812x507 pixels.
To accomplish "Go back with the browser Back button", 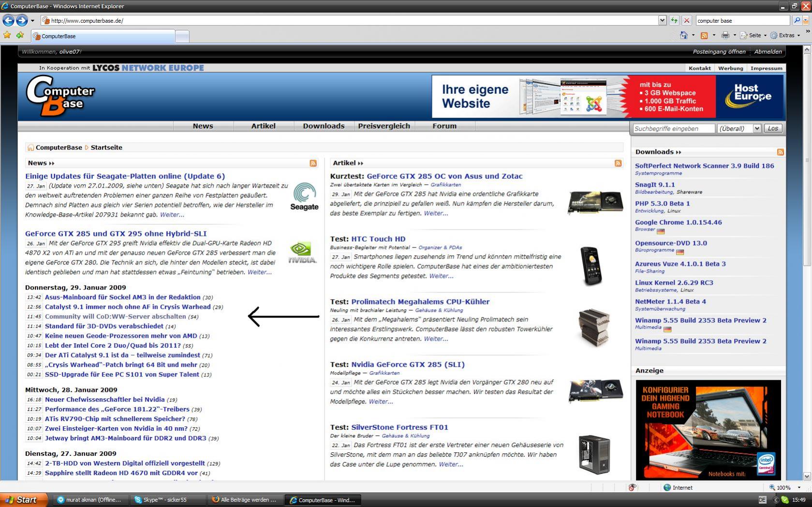I will pyautogui.click(x=8, y=20).
